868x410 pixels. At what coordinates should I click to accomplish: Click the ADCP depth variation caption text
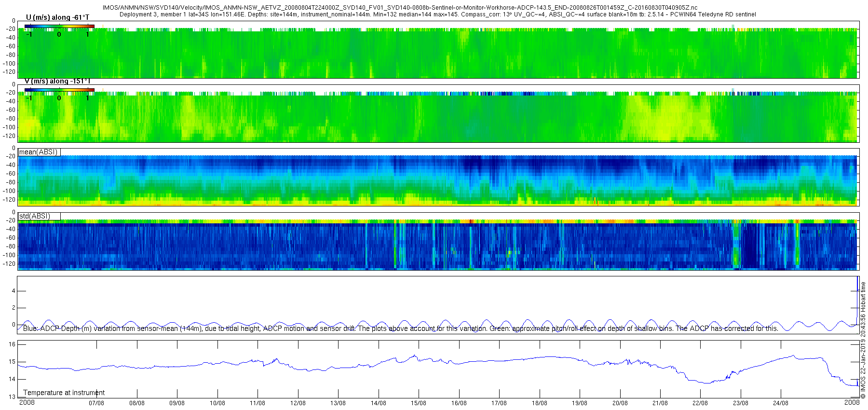[401, 328]
